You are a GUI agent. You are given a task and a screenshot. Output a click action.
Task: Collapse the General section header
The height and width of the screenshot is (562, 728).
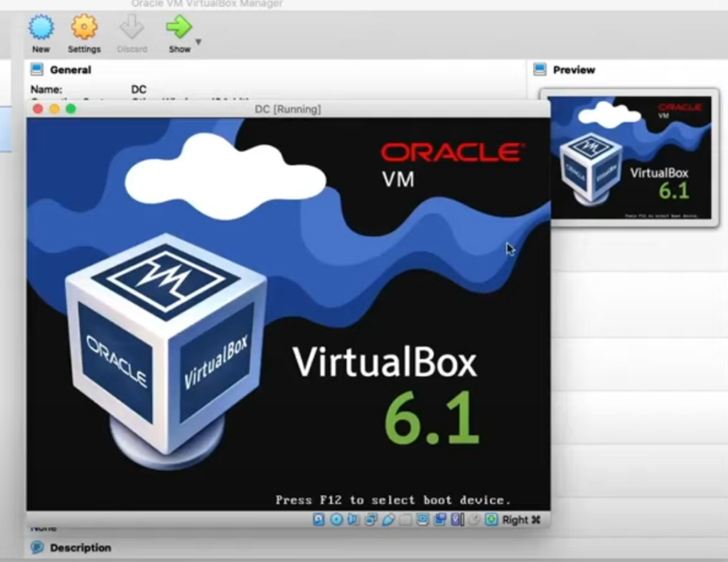click(70, 70)
